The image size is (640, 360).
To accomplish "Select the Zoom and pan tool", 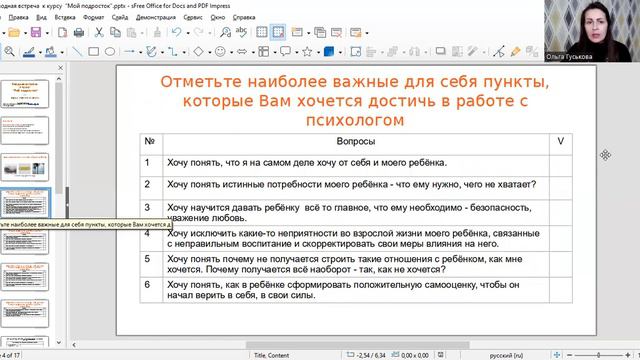I will pos(9,51).
